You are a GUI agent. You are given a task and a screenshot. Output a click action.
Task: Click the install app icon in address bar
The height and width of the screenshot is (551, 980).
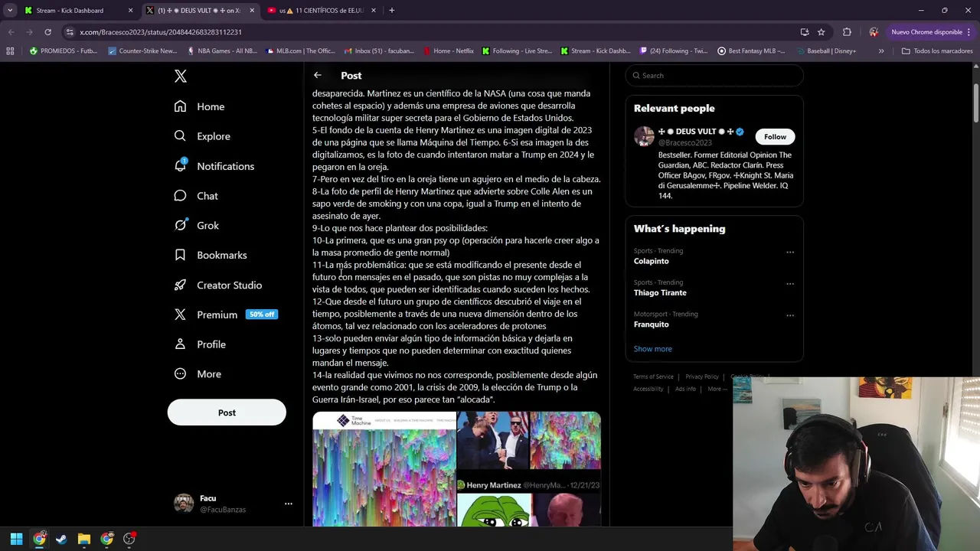[x=805, y=32]
